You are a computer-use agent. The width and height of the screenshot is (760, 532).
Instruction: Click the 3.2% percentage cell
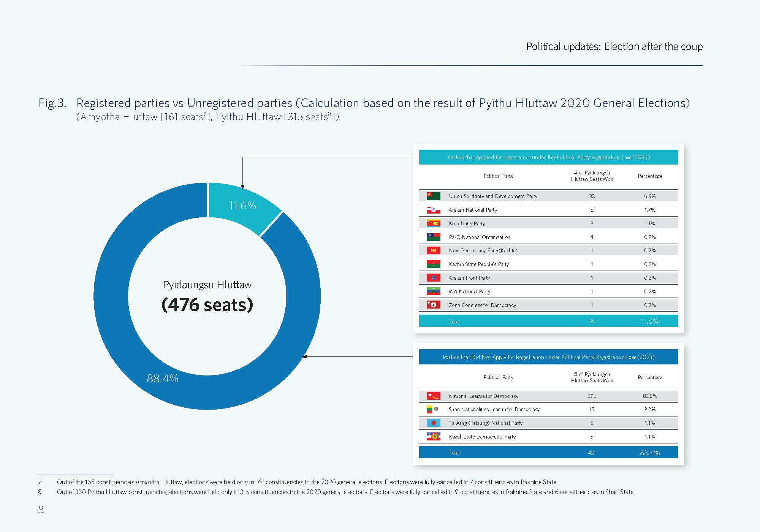tap(650, 409)
